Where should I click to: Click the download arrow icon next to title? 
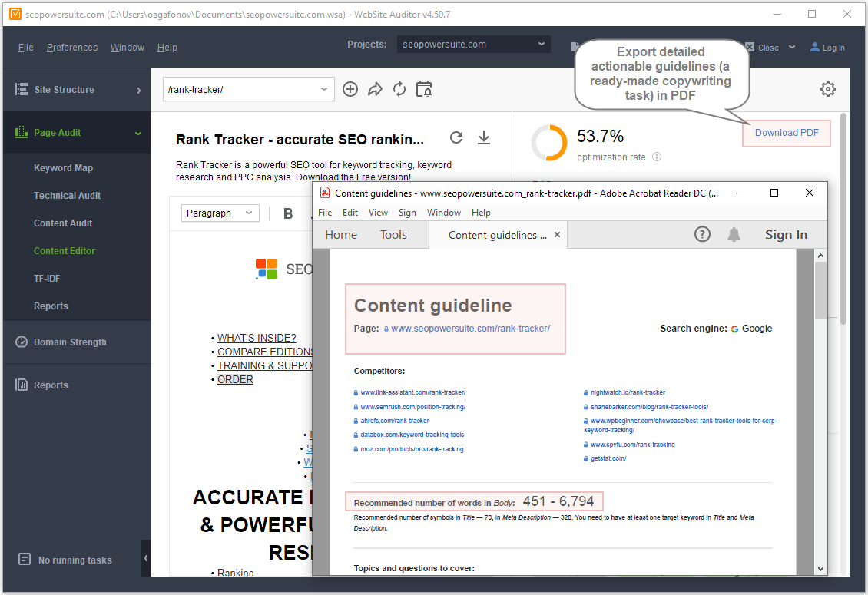click(484, 137)
